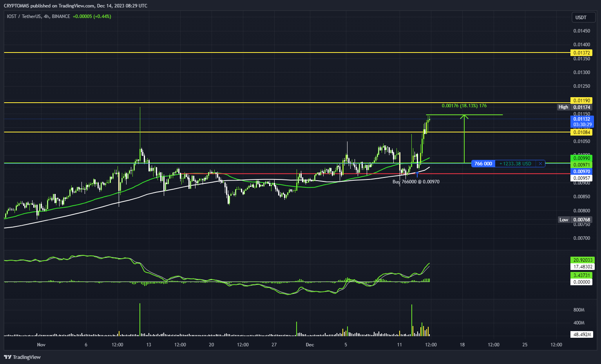
Task: Click the CRYPTOMMS published on TradingView.com header
Action: point(76,5)
